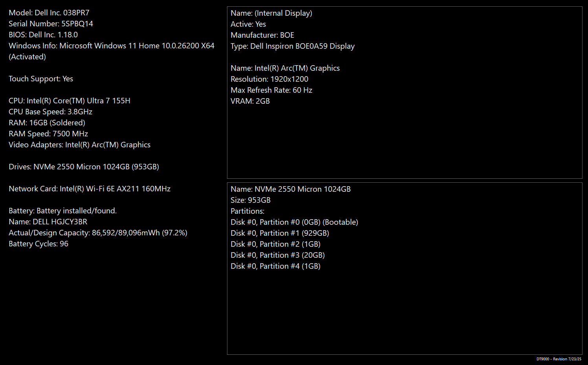Click the Actual/Design Capacity 86,592/89,096mWh line
The height and width of the screenshot is (365, 588).
tap(98, 233)
